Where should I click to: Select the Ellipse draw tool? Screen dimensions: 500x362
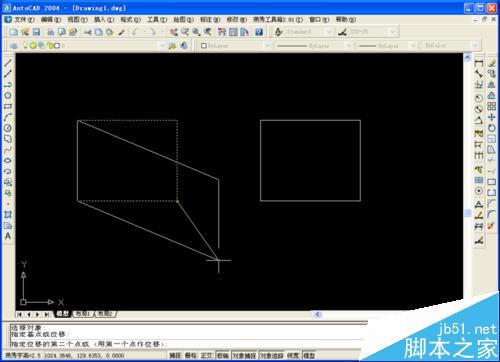[x=8, y=160]
